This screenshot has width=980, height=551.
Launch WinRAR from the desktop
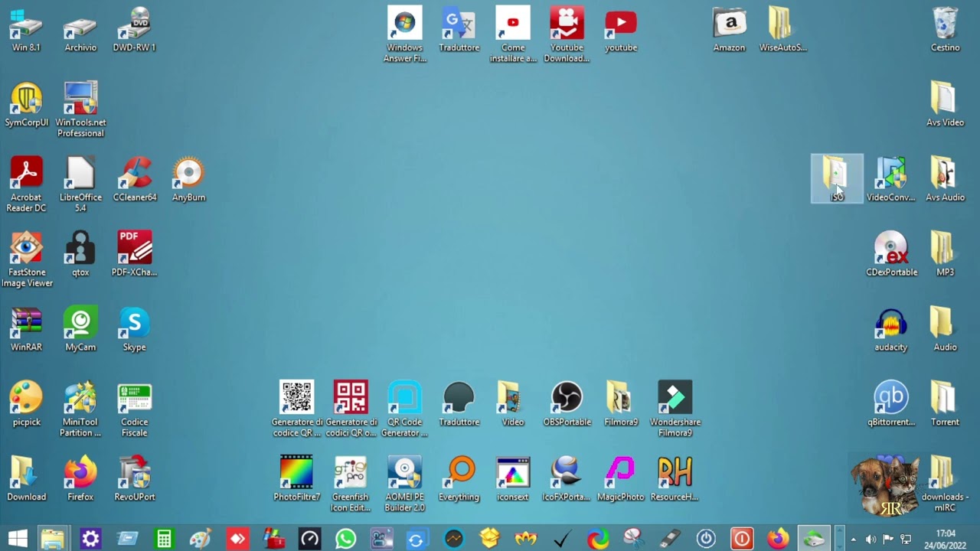click(26, 330)
